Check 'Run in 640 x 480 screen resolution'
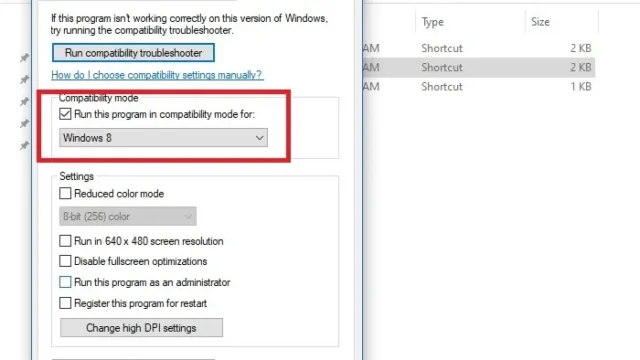 (65, 241)
